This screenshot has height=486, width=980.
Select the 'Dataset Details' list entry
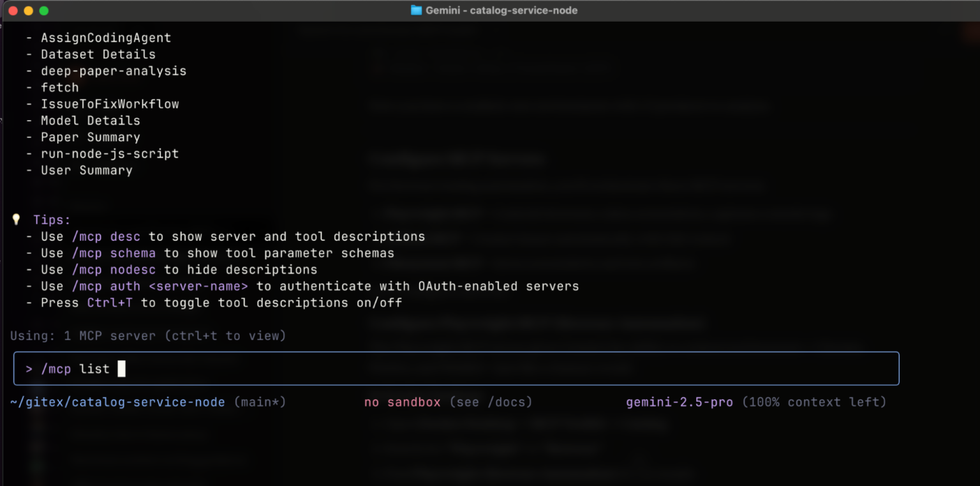(x=98, y=54)
